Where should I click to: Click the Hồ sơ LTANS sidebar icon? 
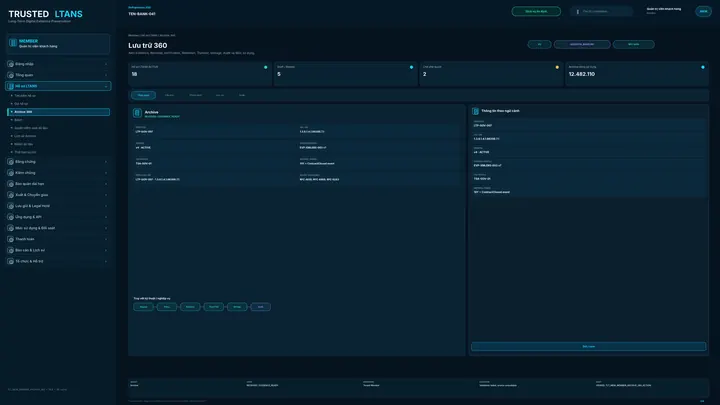[x=11, y=86]
